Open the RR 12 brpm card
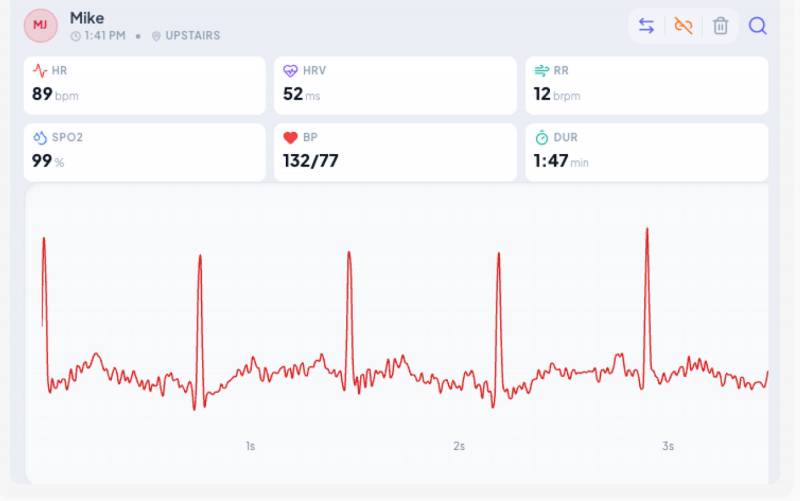This screenshot has height=501, width=800. point(646,86)
